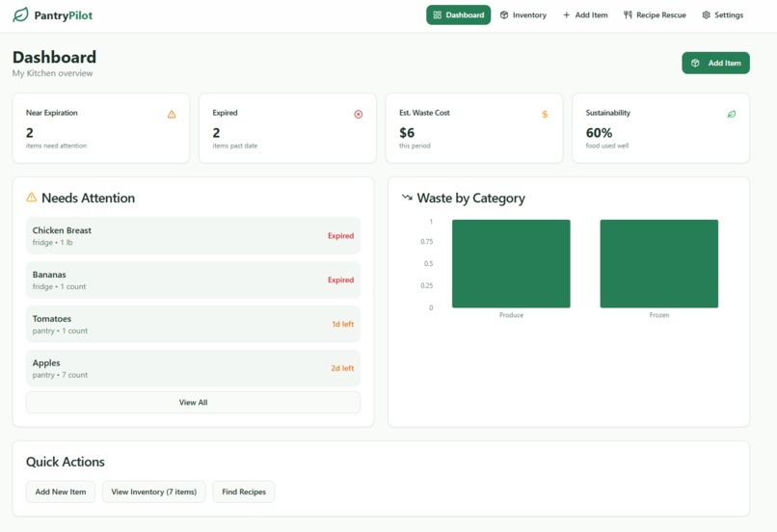Click the Est. Waste Cost summary card
This screenshot has width=777, height=532.
tap(474, 128)
